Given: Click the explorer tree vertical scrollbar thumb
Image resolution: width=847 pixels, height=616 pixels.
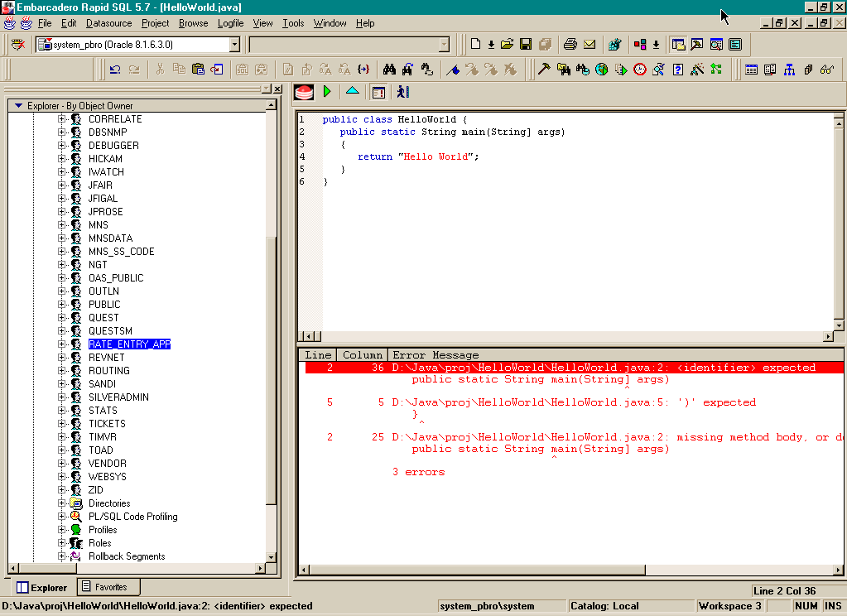Looking at the screenshot, I should (x=272, y=370).
